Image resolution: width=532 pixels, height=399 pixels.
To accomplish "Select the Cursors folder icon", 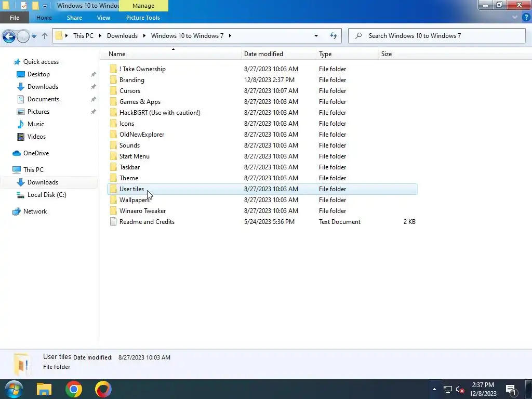I will click(x=113, y=90).
